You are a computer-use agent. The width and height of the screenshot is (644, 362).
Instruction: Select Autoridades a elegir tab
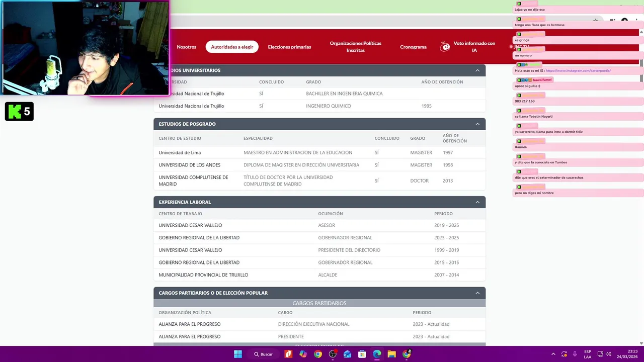coord(232,47)
